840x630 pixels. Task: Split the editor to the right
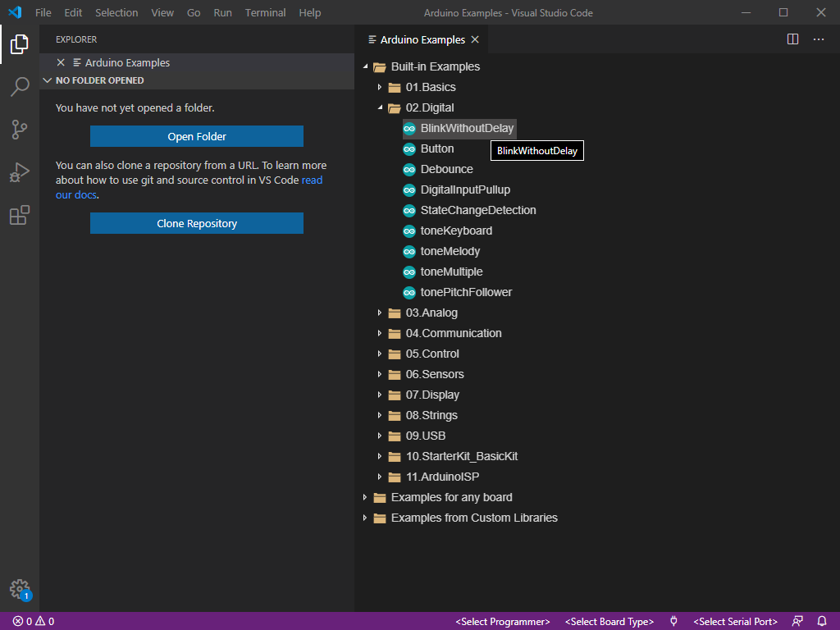[x=793, y=39]
